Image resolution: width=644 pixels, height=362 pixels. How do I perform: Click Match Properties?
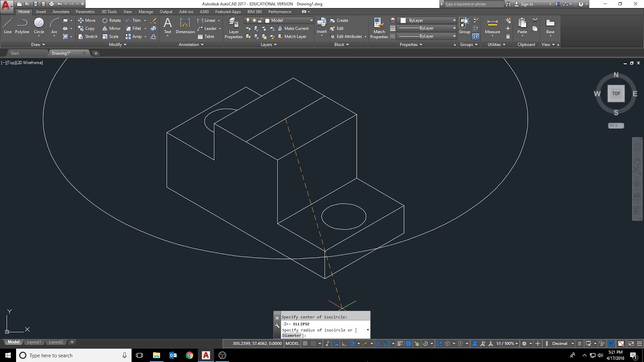[379, 28]
